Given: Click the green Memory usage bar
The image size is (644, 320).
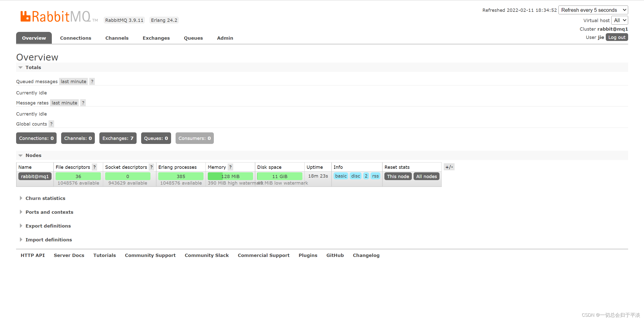Looking at the screenshot, I should [x=230, y=176].
